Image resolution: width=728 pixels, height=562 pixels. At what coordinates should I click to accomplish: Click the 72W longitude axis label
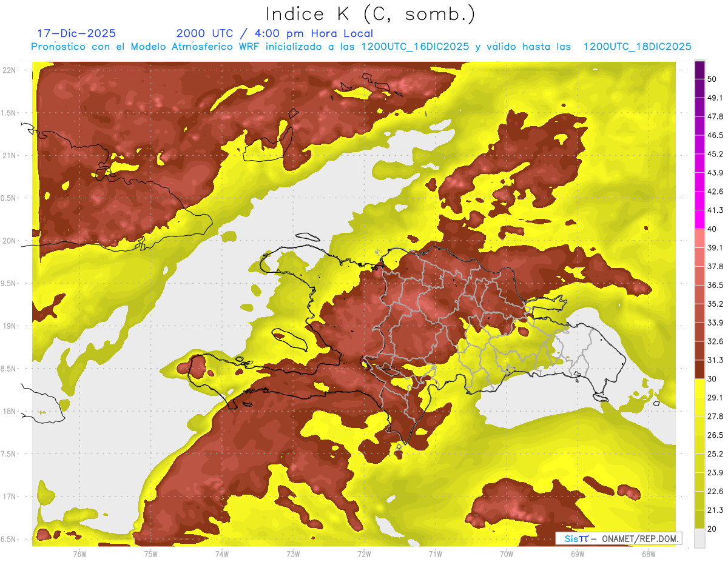[x=364, y=554]
